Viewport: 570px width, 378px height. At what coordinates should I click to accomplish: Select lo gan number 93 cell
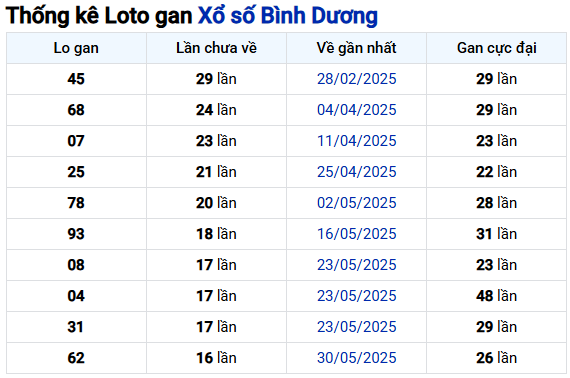76,234
